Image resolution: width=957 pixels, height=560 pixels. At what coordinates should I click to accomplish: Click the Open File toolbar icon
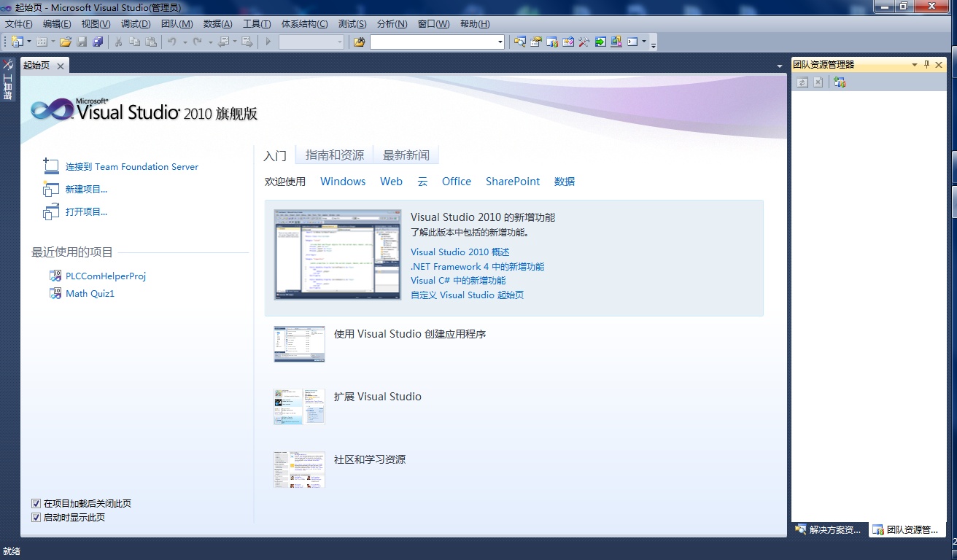click(x=66, y=42)
